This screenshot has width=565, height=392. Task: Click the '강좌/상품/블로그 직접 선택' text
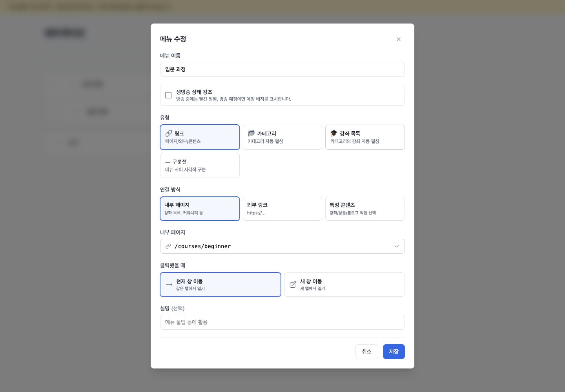(x=353, y=213)
